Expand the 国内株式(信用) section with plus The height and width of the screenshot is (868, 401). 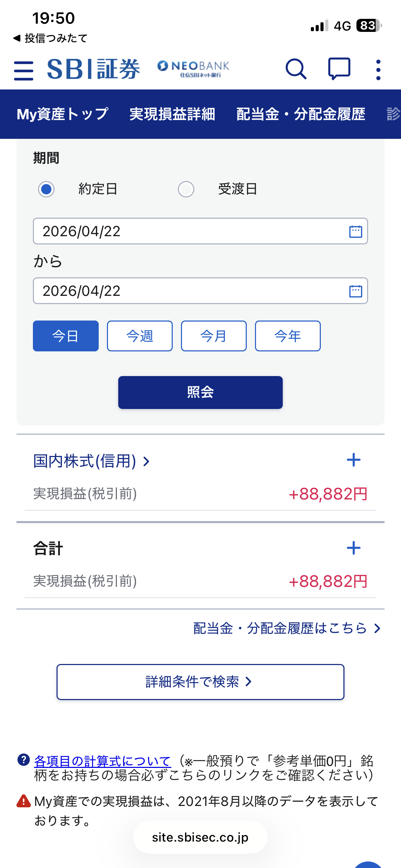353,460
